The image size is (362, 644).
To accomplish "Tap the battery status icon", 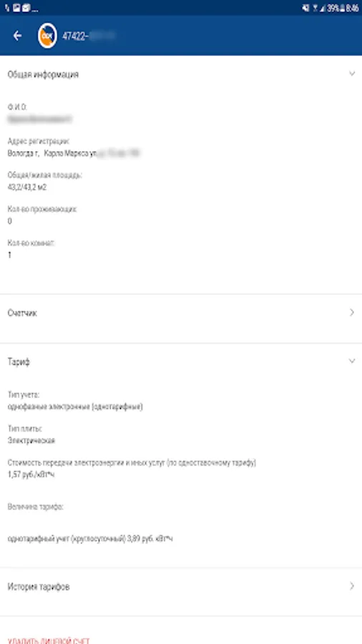I will tap(342, 8).
